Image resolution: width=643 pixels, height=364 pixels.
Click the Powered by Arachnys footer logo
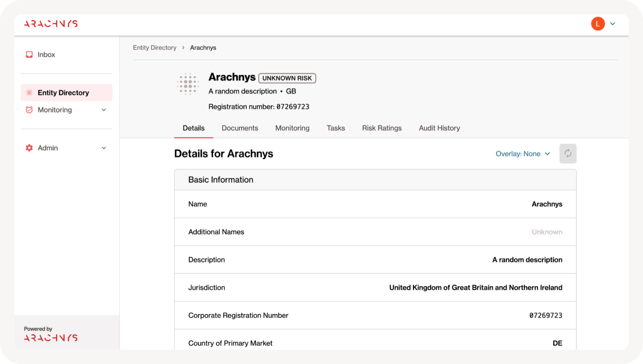pos(51,337)
